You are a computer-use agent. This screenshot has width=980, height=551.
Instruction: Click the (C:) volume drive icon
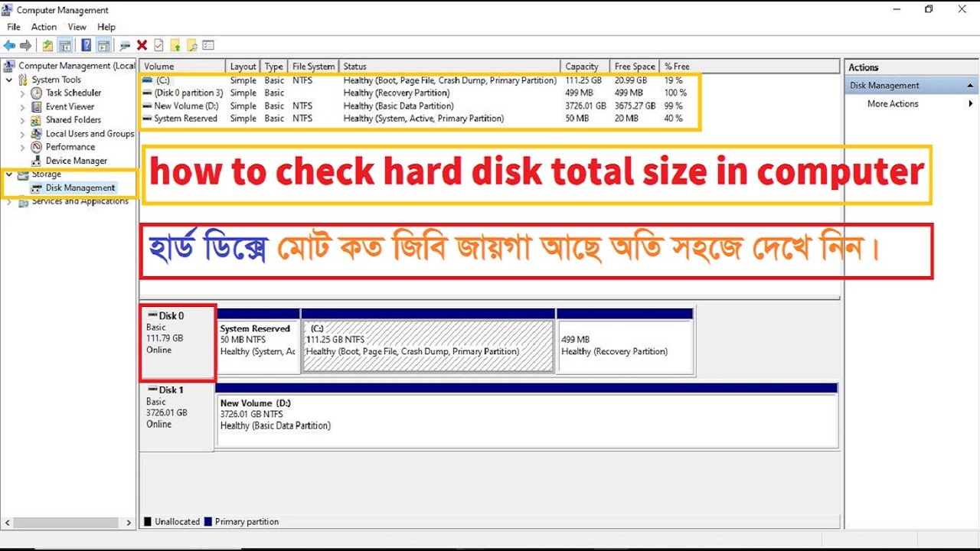pos(148,80)
